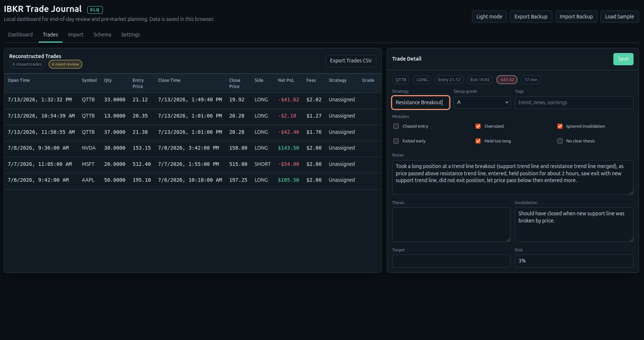The width and height of the screenshot is (644, 340).
Task: Open the Setup grade dropdown
Action: point(482,102)
